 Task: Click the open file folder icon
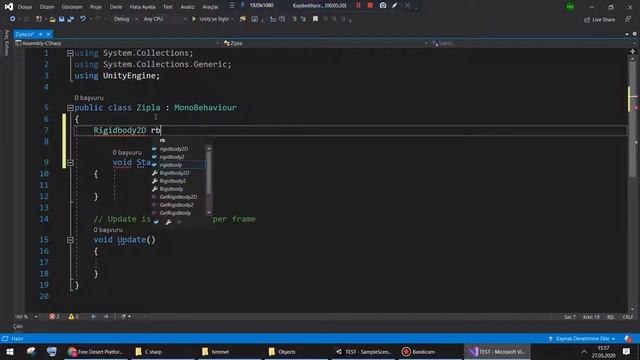click(52, 19)
